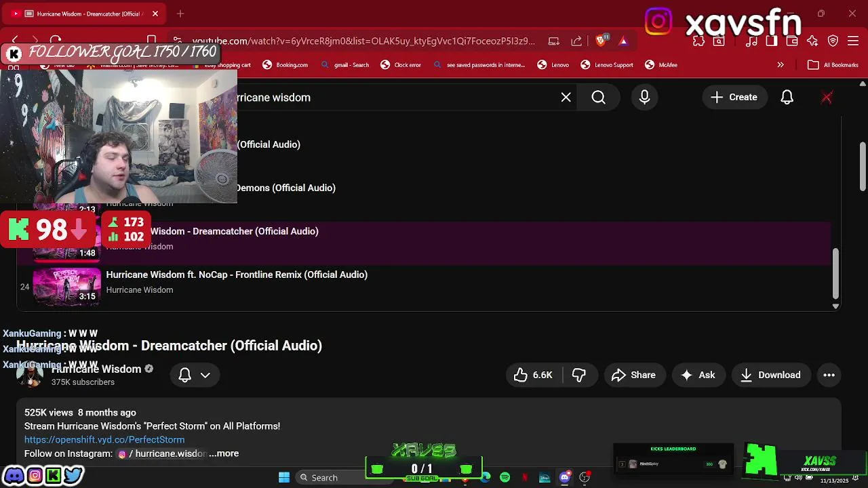Show the browser sidebar panel icon

point(772,41)
